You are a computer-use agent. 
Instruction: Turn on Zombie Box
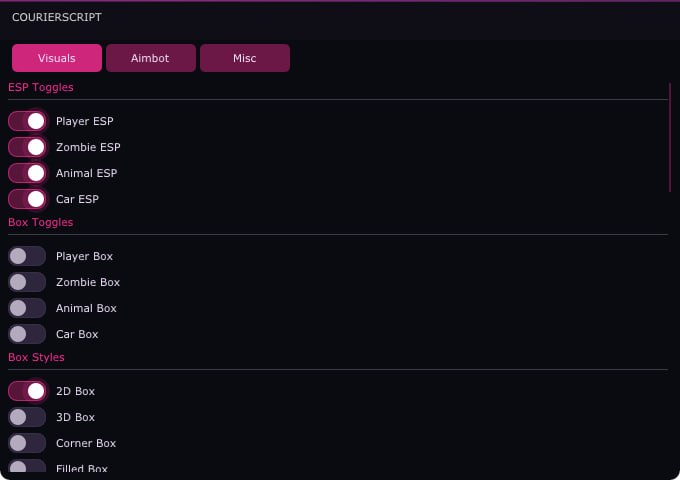coord(27,282)
